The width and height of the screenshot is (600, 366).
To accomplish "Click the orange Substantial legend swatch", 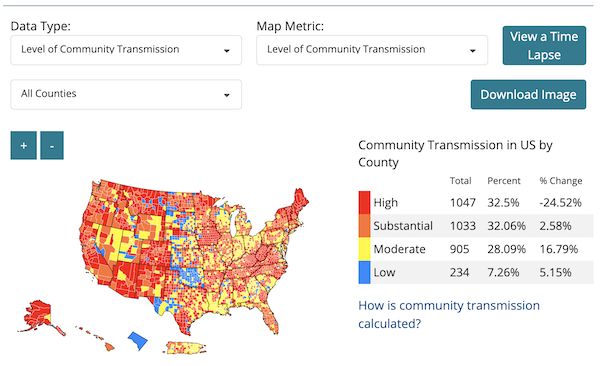I will 364,226.
